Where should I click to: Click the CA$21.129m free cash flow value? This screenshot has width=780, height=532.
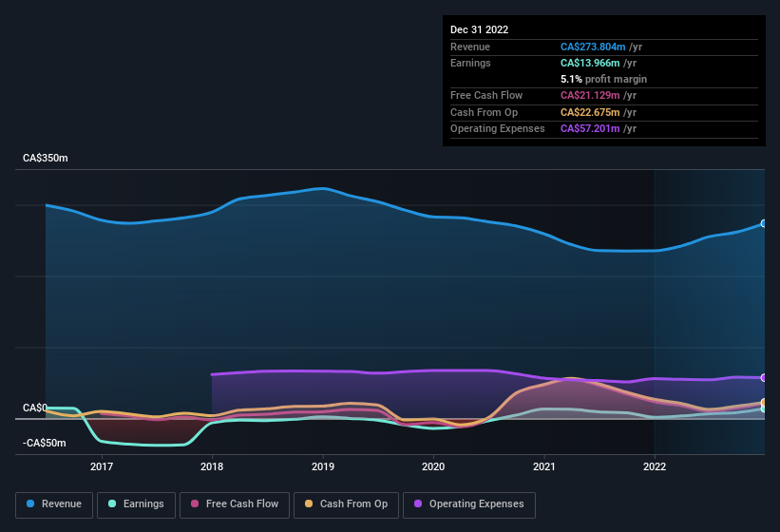point(590,95)
